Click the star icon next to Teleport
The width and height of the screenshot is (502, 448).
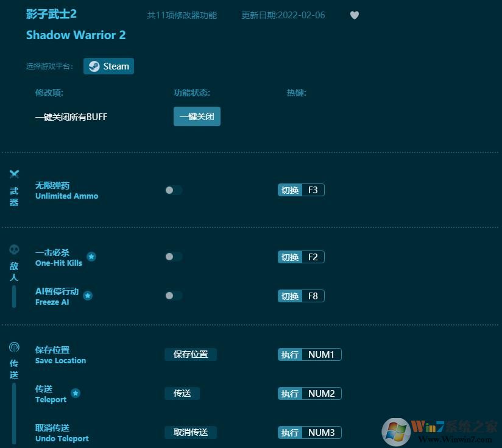[76, 394]
